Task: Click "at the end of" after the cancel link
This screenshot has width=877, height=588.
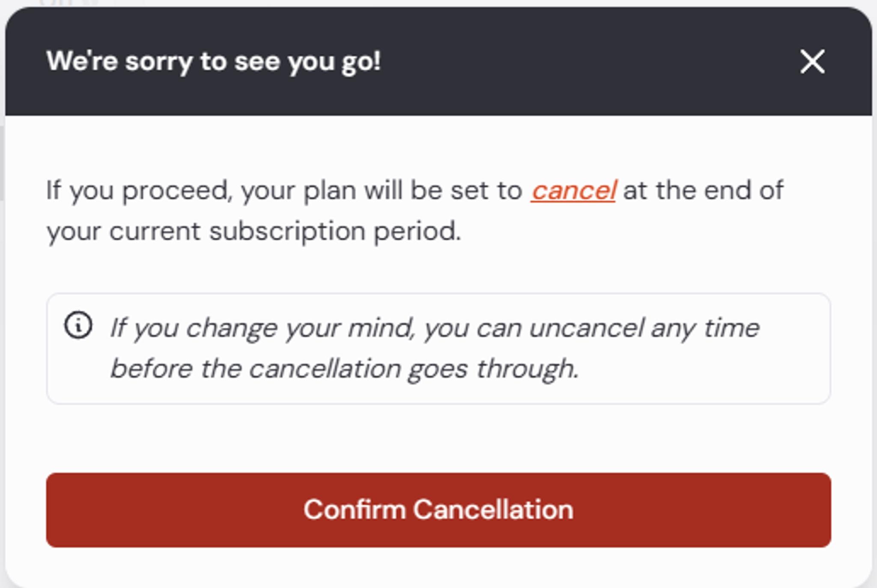Action: point(703,190)
